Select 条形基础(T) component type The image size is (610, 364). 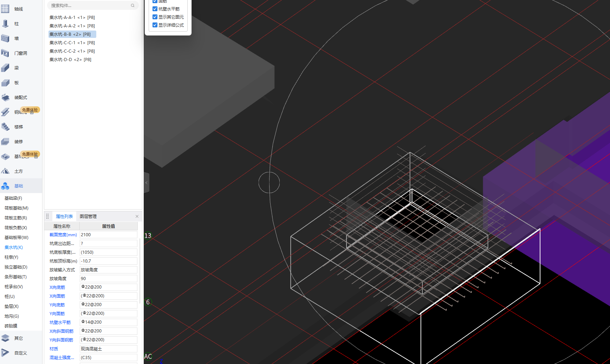coord(15,277)
